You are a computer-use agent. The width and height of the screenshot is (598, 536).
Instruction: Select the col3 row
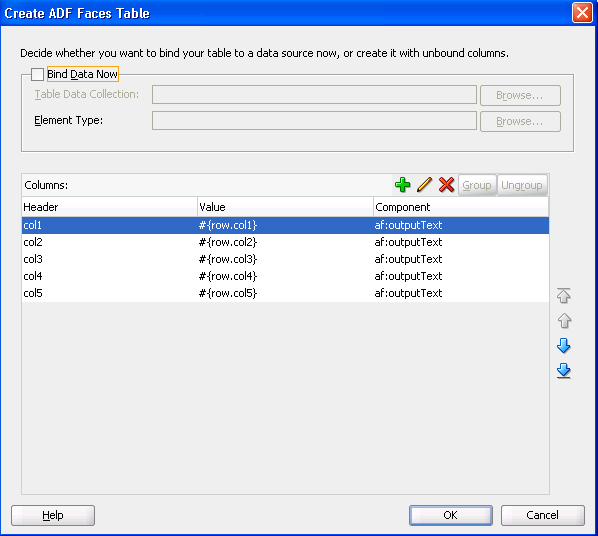coord(286,259)
